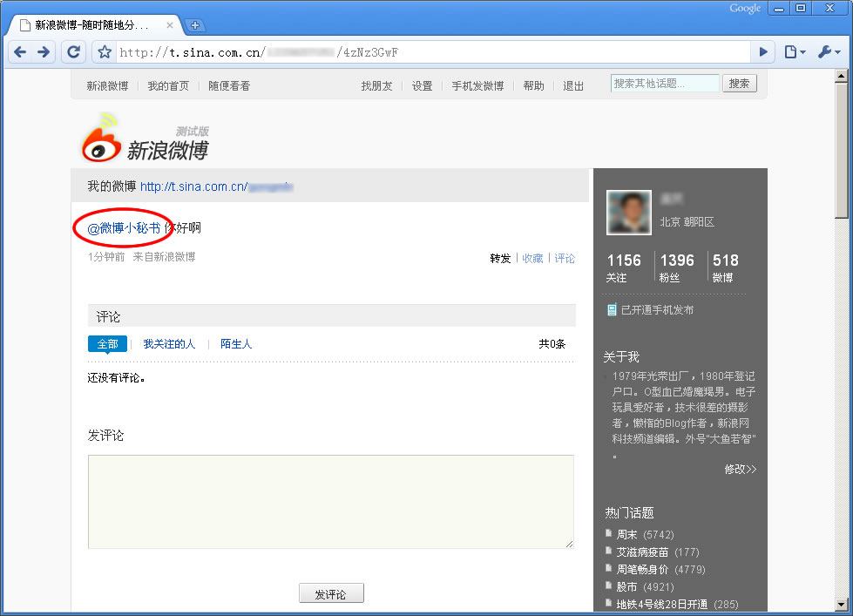Viewport: 853px width, 616px height.
Task: Open the wrench tools menu
Action: click(x=829, y=52)
